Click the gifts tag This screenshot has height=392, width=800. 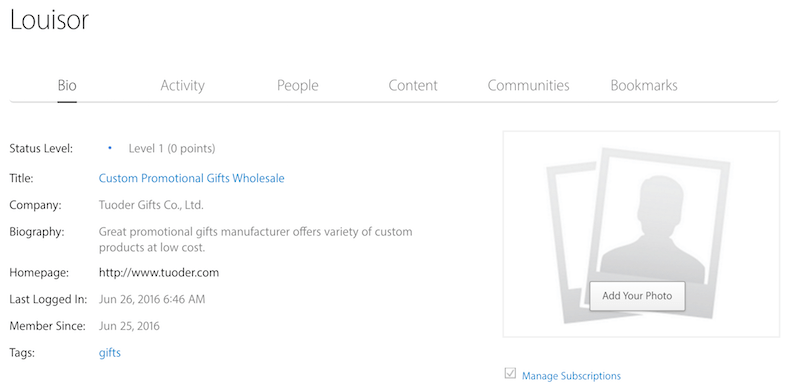pos(110,353)
